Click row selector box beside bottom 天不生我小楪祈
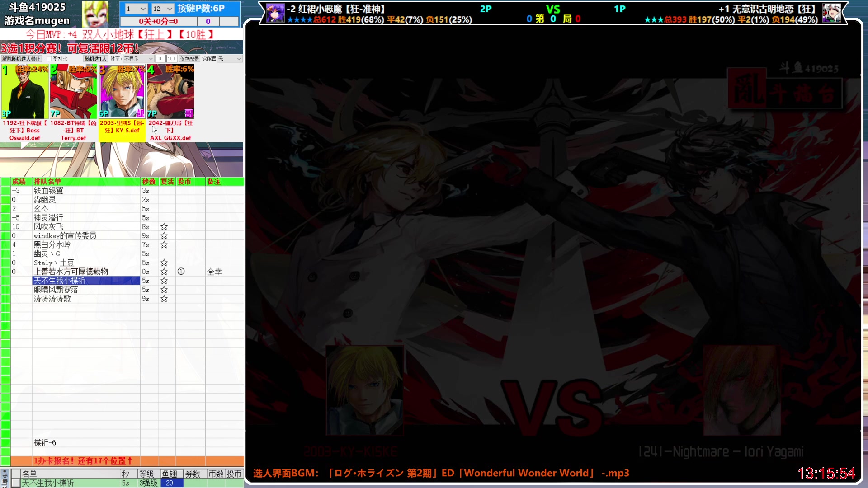 [x=16, y=483]
